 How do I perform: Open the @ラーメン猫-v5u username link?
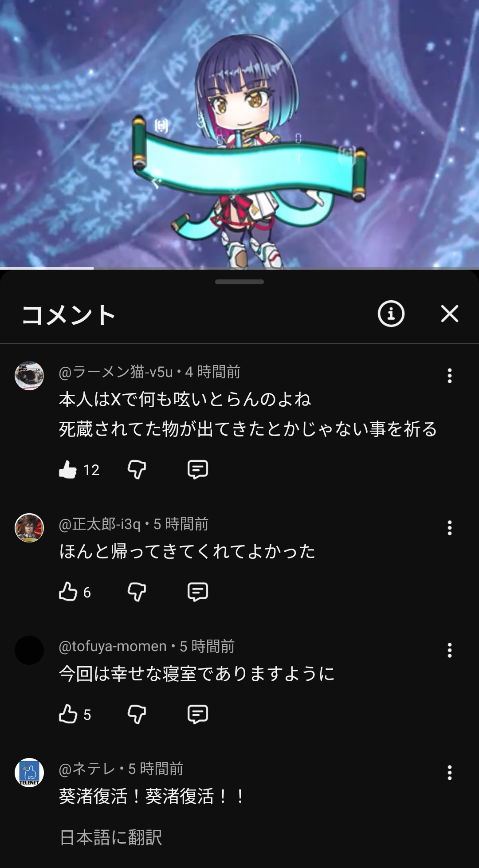coord(116,372)
